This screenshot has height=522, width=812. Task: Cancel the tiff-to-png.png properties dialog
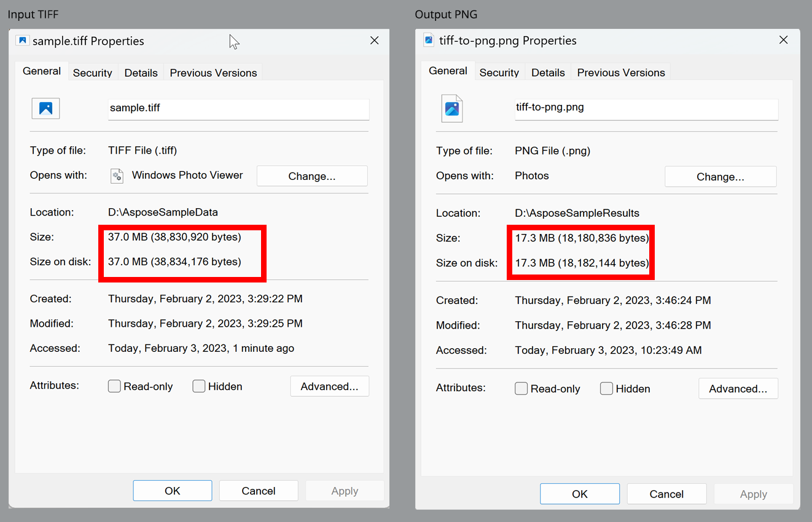click(x=666, y=493)
